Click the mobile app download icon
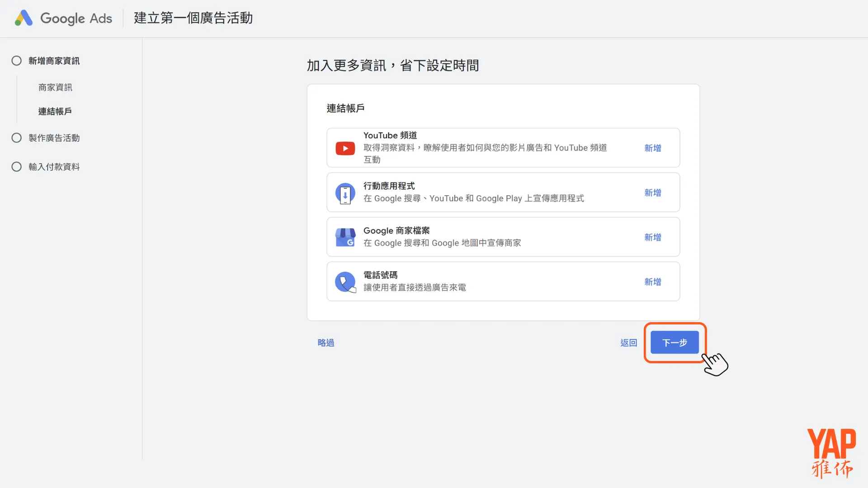Viewport: 868px width, 488px height. point(345,193)
